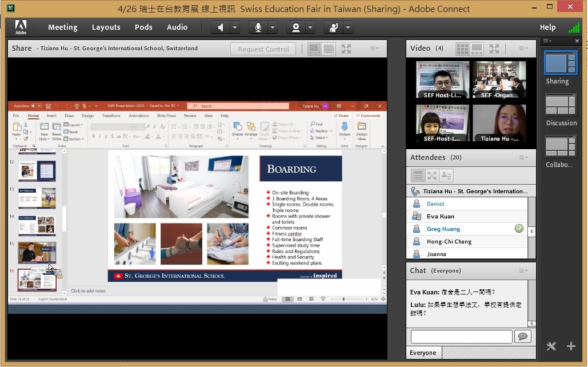
Task: Select Tiziana Hu video thumbnail
Action: (x=499, y=123)
